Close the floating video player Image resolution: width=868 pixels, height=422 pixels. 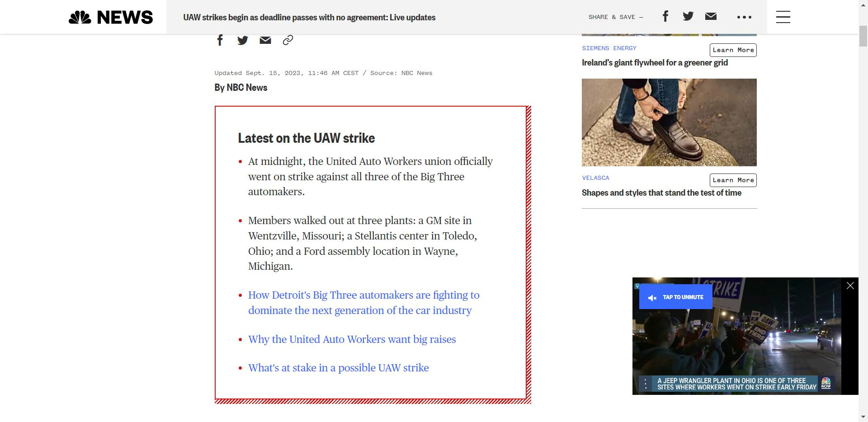[850, 286]
